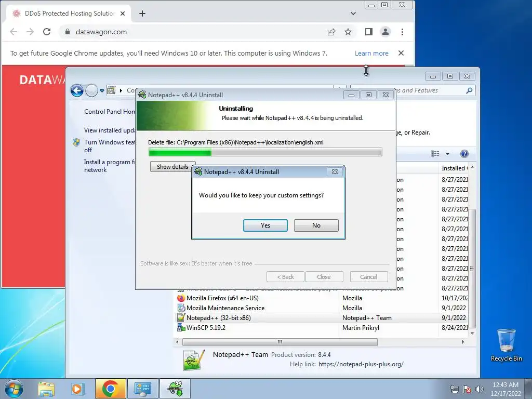Open notepad-plus-plus.org help link
Viewport: 532px width, 399px height.
361,364
